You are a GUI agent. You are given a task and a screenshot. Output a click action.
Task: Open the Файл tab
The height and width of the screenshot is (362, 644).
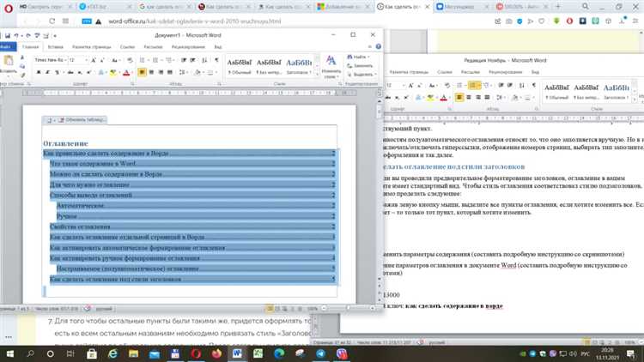[8, 47]
